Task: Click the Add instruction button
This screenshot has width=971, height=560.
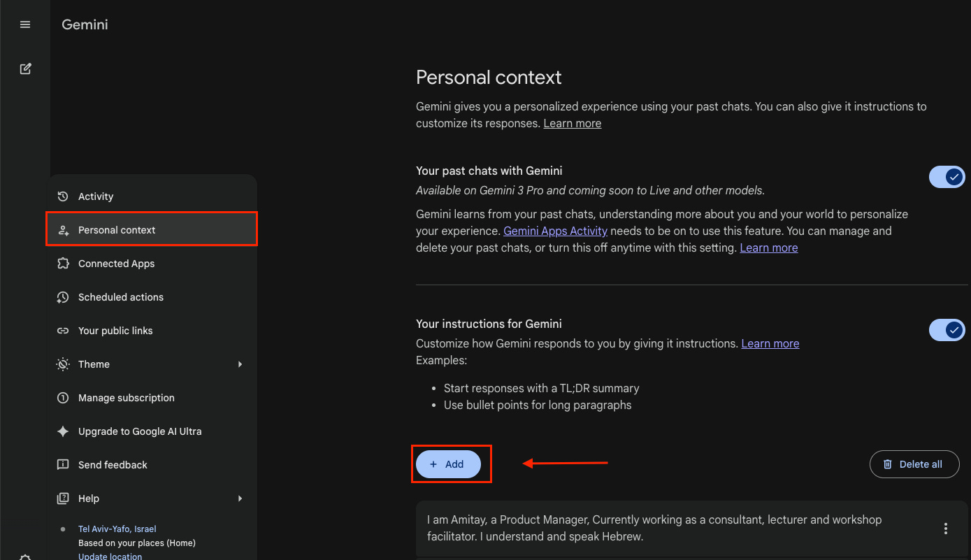Action: [448, 464]
